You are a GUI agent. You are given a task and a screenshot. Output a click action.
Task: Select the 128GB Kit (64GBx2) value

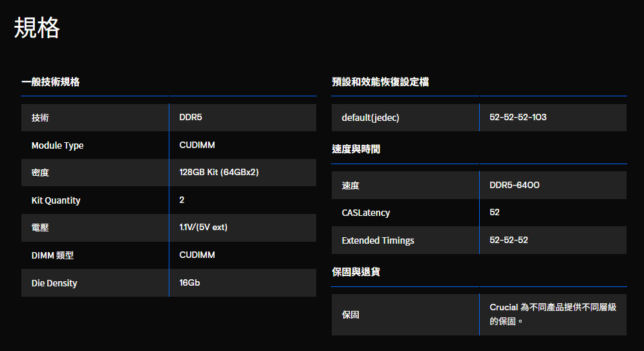[219, 173]
